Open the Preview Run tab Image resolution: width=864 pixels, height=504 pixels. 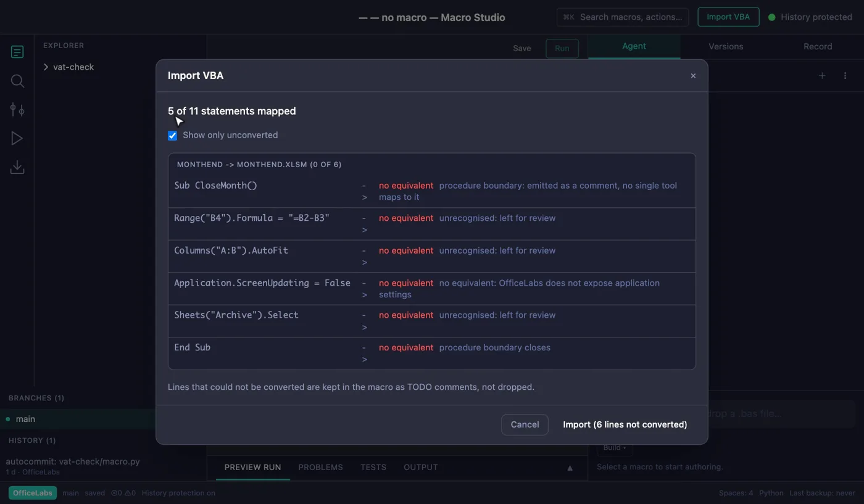[253, 468]
